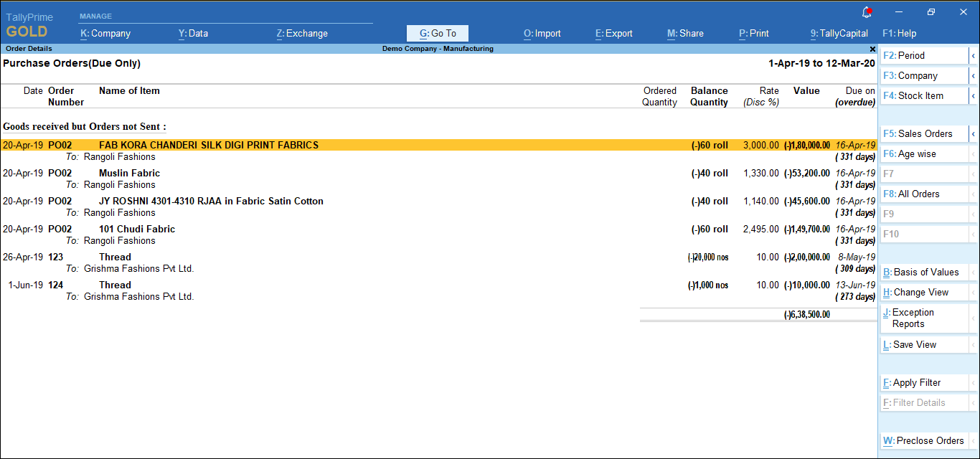Screen dimensions: 980x459
Task: Close the Order Details report
Action: click(872, 49)
